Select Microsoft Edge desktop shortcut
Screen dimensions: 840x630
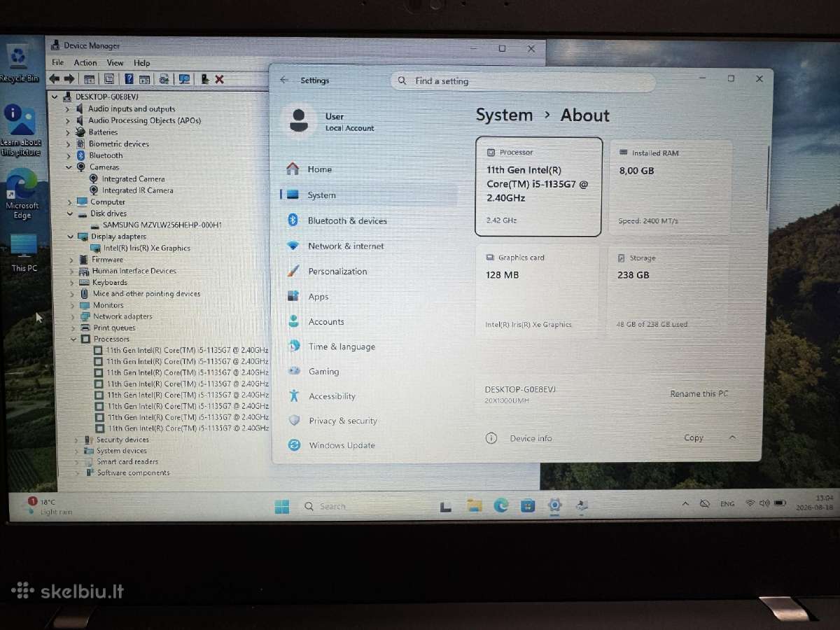(x=22, y=194)
